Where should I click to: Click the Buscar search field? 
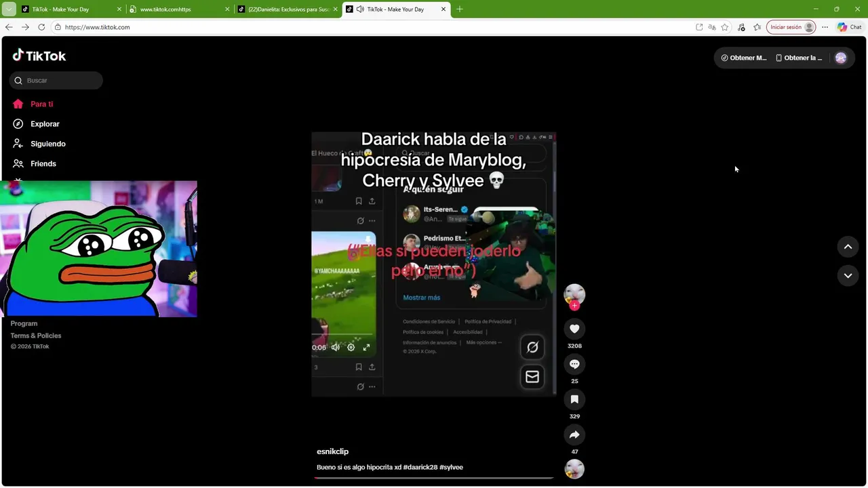click(x=56, y=81)
